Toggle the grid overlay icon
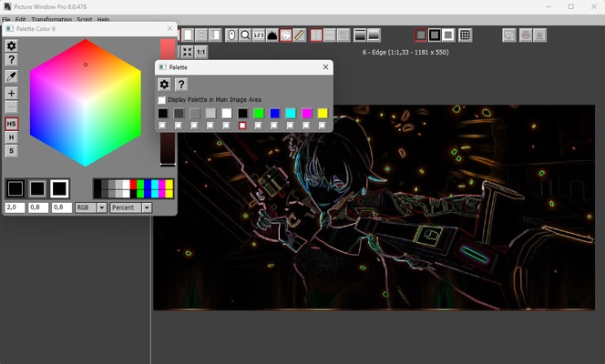The image size is (605, 364). click(x=466, y=35)
